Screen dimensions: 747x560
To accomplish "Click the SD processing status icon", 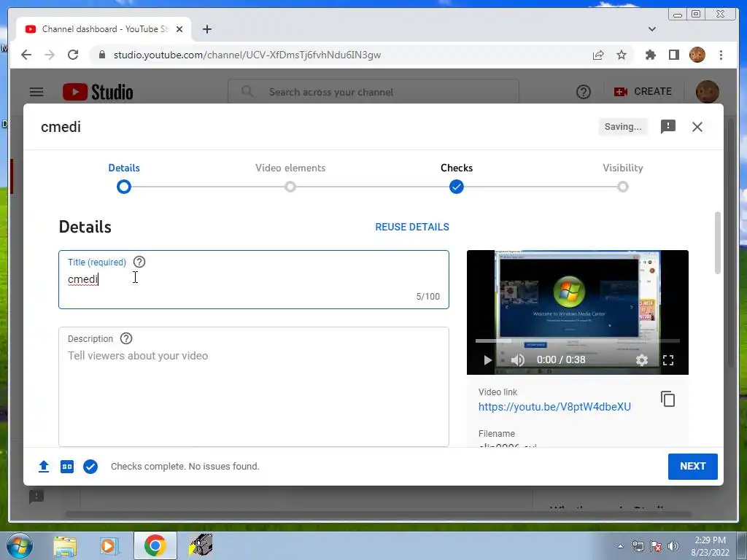I will pos(67,466).
